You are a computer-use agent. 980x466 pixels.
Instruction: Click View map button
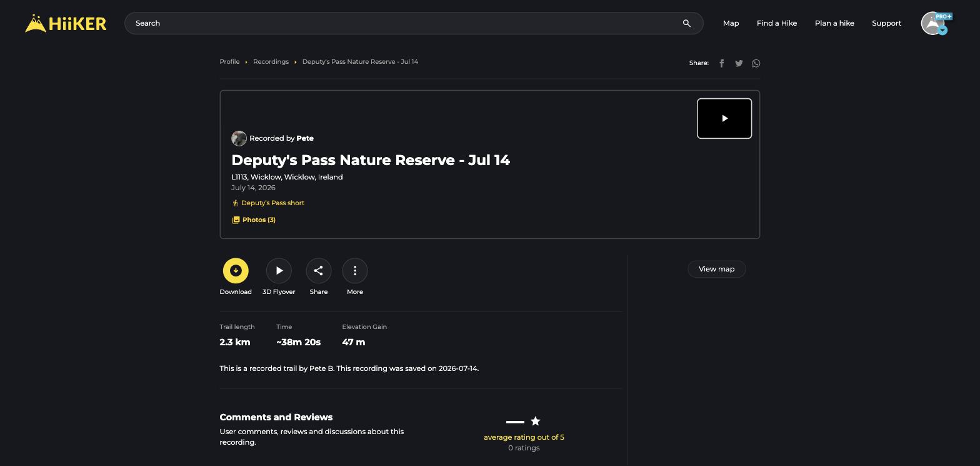point(717,269)
